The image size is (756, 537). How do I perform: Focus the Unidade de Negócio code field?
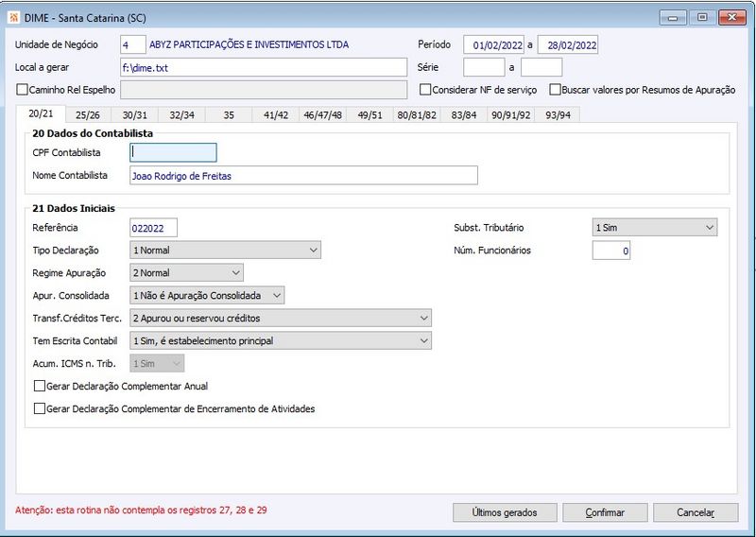(x=132, y=44)
